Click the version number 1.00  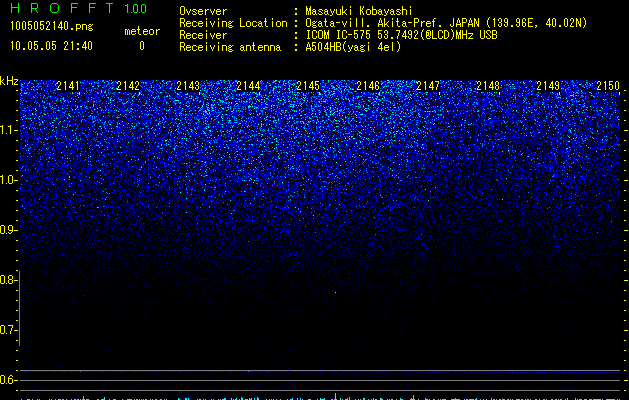[135, 9]
